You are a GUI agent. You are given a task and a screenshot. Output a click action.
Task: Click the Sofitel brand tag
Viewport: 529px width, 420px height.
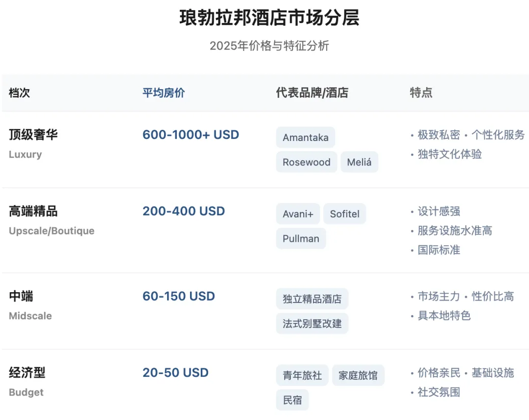[x=344, y=214]
